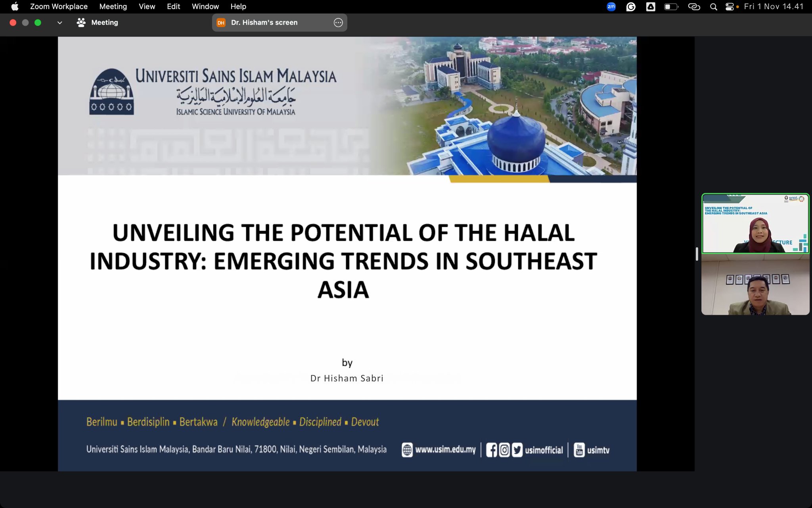Click the battery status icon
Viewport: 812px width, 508px height.
(671, 7)
